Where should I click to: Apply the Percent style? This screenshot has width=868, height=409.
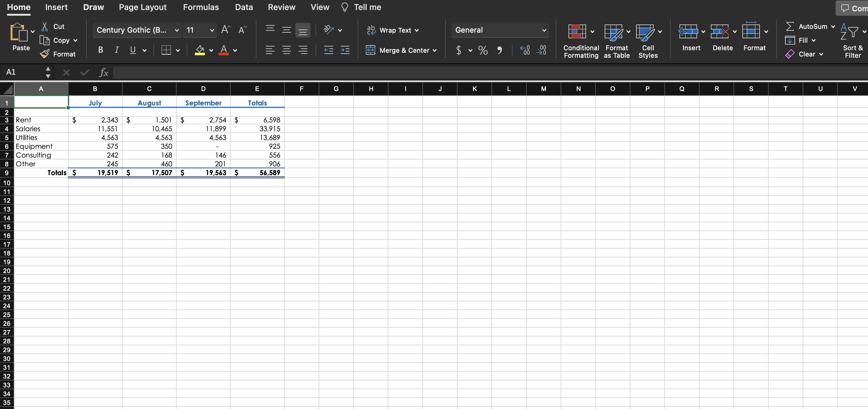[482, 50]
